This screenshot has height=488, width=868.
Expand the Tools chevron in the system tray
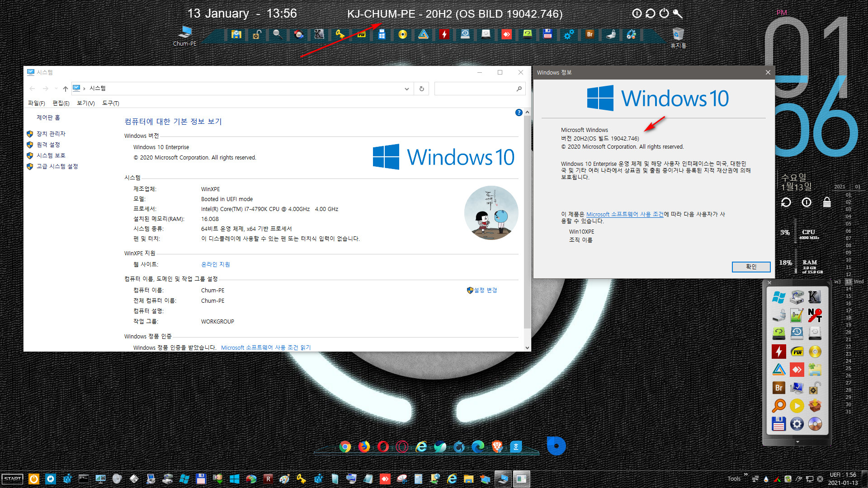[745, 474]
